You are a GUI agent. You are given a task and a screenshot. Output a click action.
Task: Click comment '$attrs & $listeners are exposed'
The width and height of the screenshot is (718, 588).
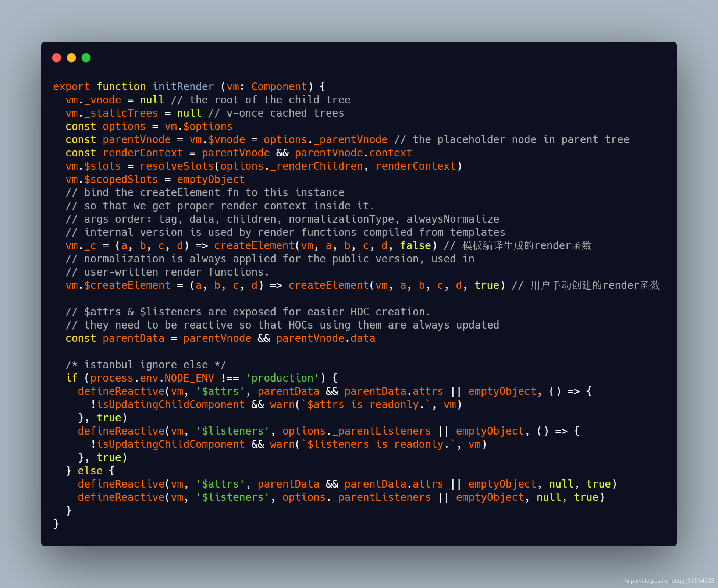pyautogui.click(x=248, y=312)
